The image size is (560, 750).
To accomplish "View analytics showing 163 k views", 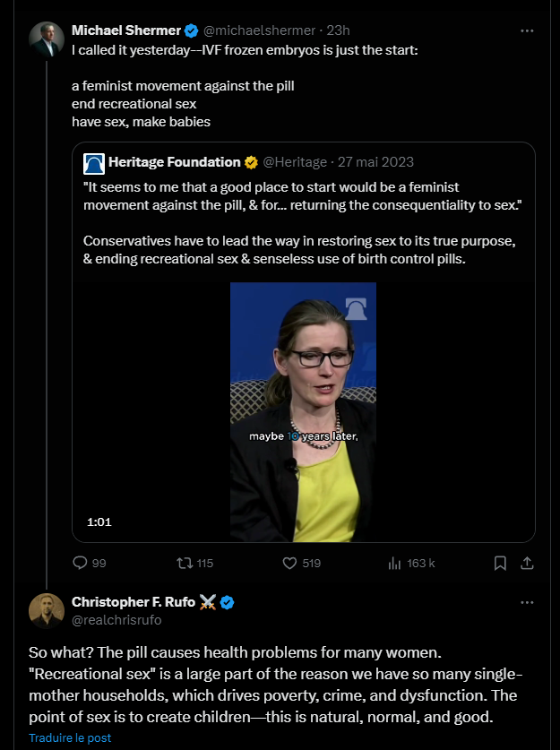I will point(394,563).
